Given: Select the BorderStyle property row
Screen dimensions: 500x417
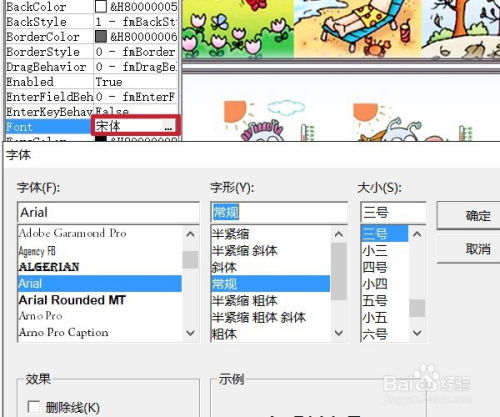Looking at the screenshot, I should 91,52.
